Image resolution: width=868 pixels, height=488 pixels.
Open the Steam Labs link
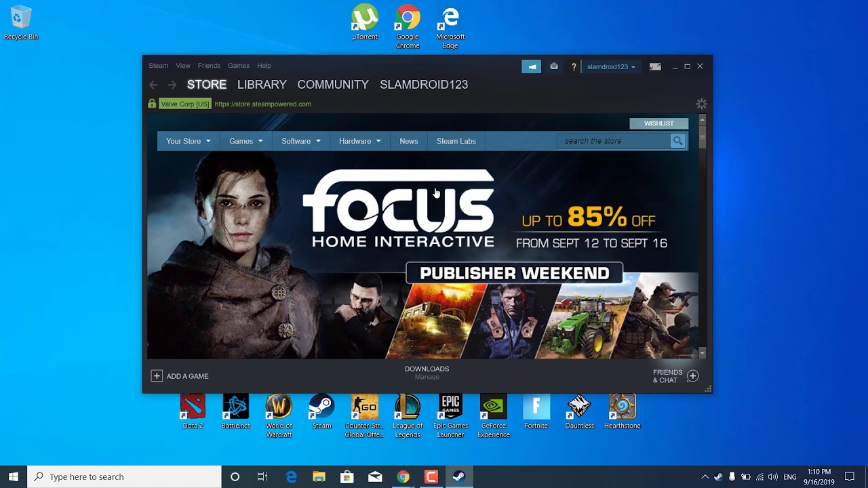(x=456, y=141)
